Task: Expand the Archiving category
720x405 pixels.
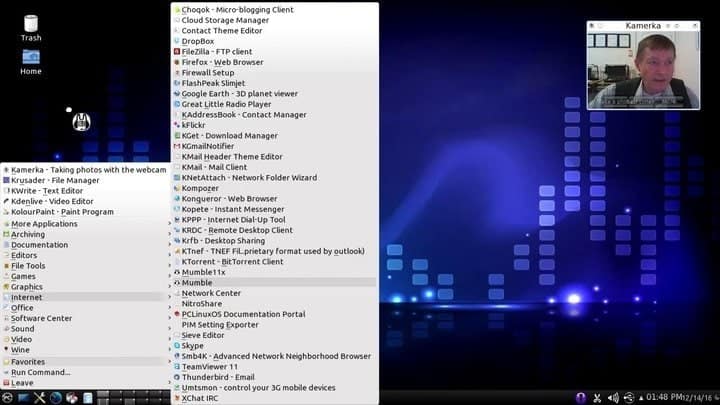Action: [85, 234]
